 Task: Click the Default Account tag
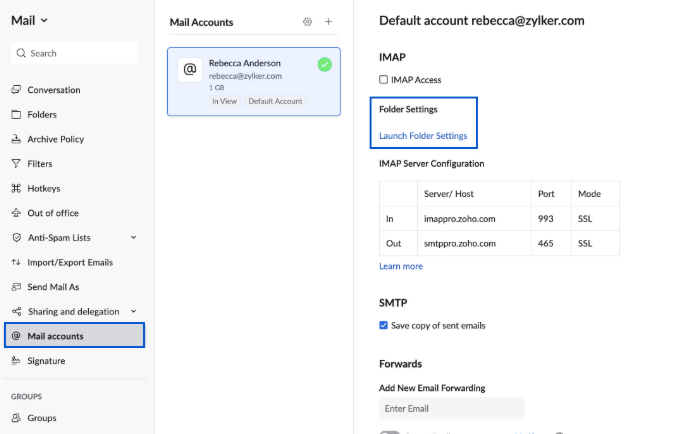[x=275, y=101]
